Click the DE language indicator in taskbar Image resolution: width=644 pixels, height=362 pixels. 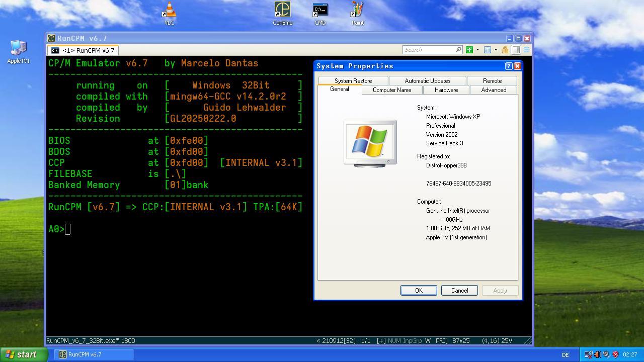pyautogui.click(x=565, y=354)
